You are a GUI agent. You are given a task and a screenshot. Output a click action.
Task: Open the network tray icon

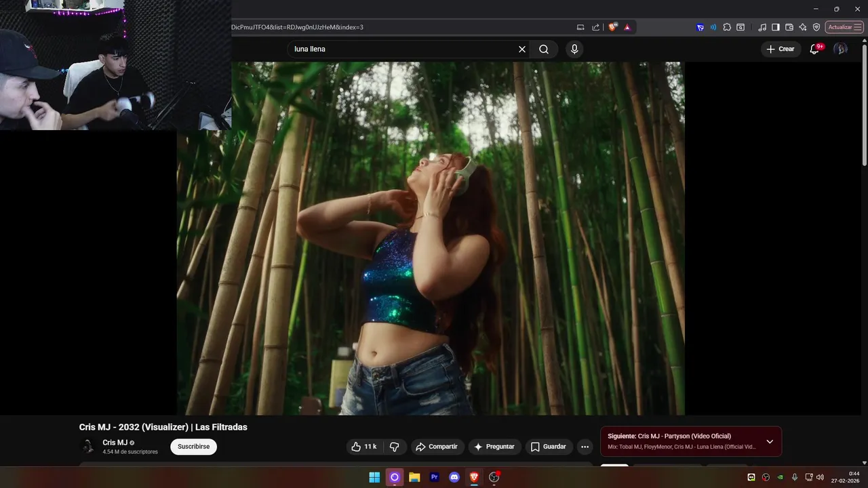pos(809,477)
